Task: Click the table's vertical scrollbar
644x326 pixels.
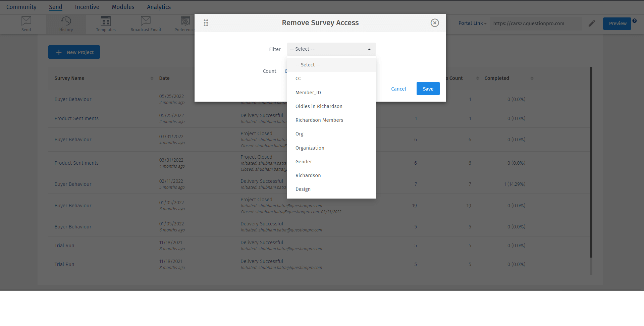Action: 591,161
